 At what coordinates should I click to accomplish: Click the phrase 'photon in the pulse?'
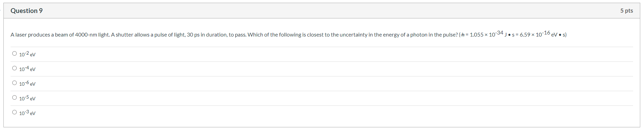point(434,35)
